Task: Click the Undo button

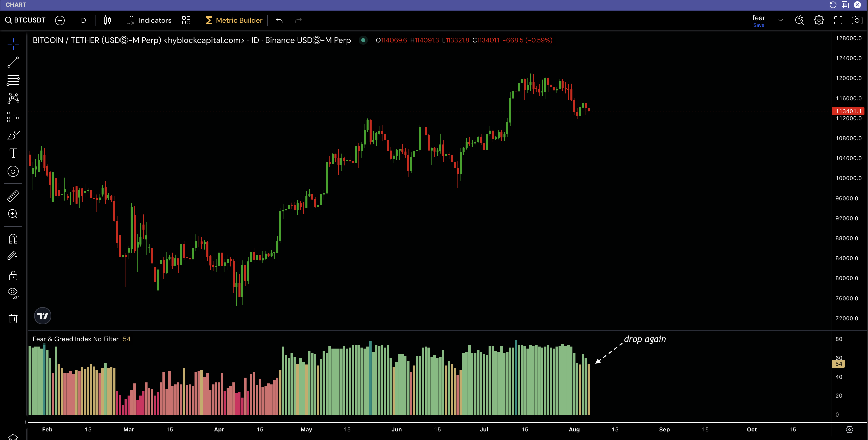Action: (279, 20)
